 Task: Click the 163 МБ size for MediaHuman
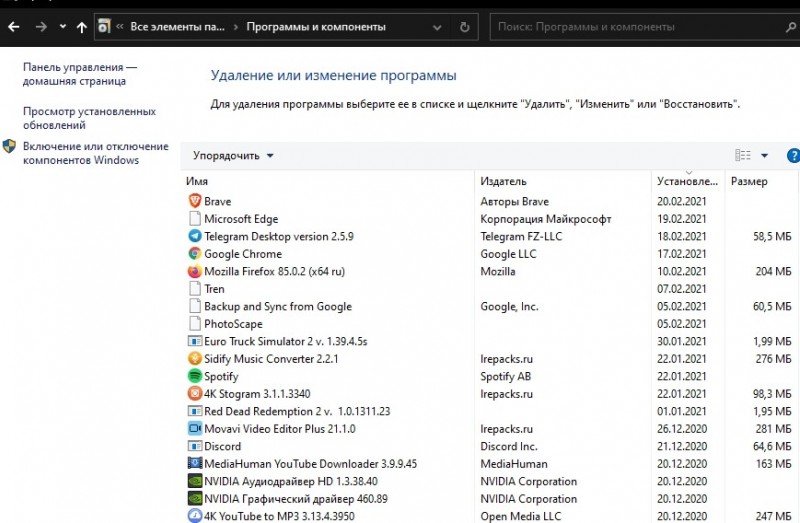coord(773,464)
